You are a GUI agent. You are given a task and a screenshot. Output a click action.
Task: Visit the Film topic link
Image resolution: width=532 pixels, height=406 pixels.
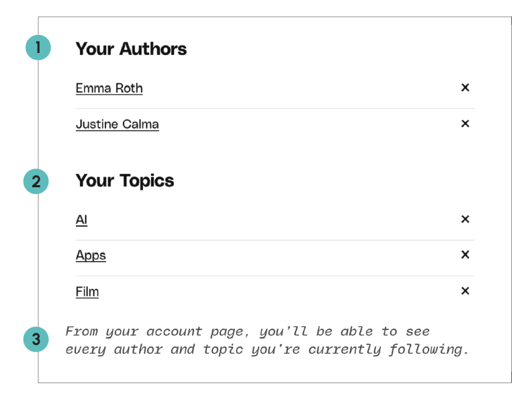pyautogui.click(x=87, y=292)
